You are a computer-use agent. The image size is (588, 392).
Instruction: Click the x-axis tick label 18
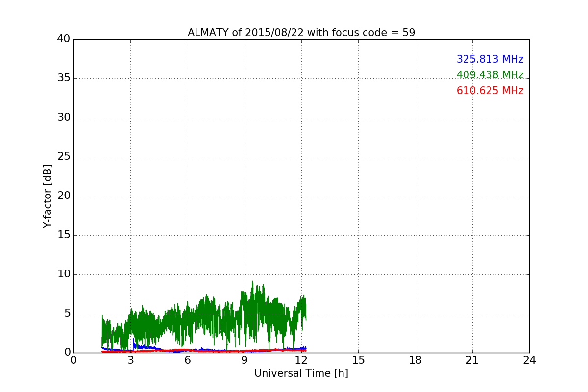pyautogui.click(x=416, y=360)
